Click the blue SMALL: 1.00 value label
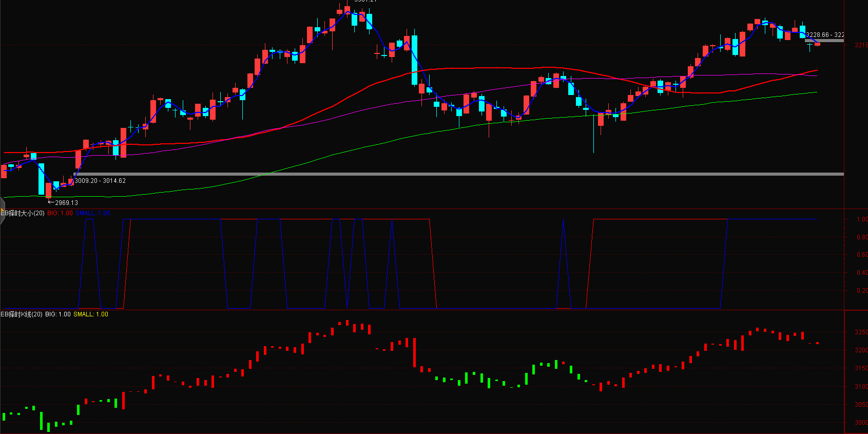 pos(93,213)
